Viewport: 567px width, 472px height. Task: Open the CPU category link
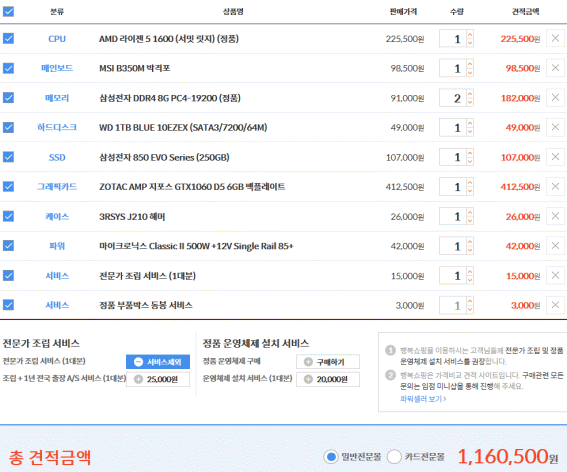point(57,39)
